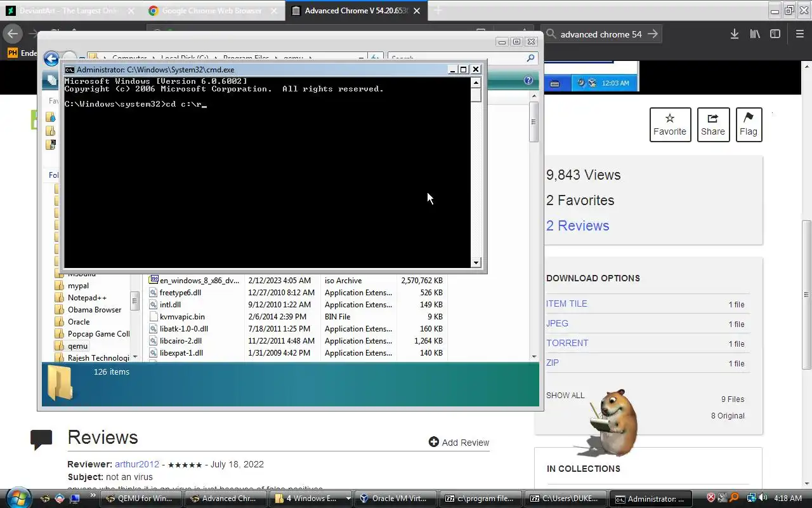
Task: Open the browser hamburger menu
Action: coord(800,34)
